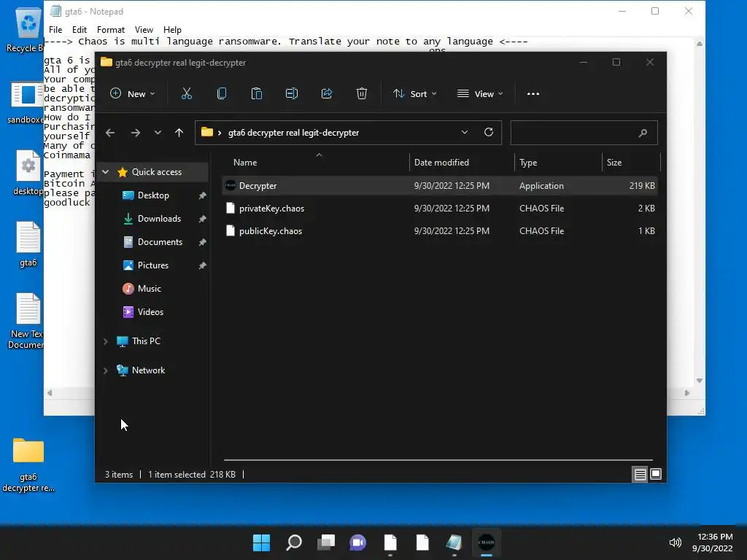Click the Paste clipboard icon in Explorer toolbar
The width and height of the screenshot is (747, 560).
coord(257,94)
